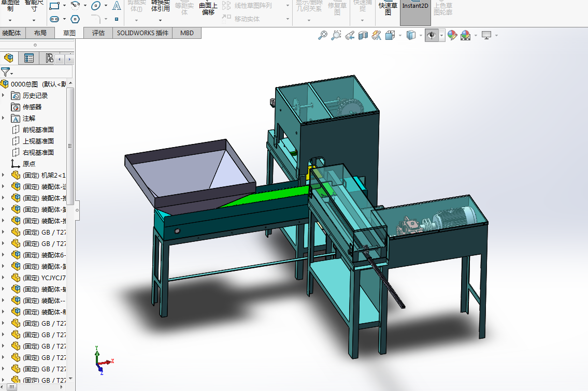
Task: Click the Zoom to Fit magnifier icon
Action: [x=323, y=36]
